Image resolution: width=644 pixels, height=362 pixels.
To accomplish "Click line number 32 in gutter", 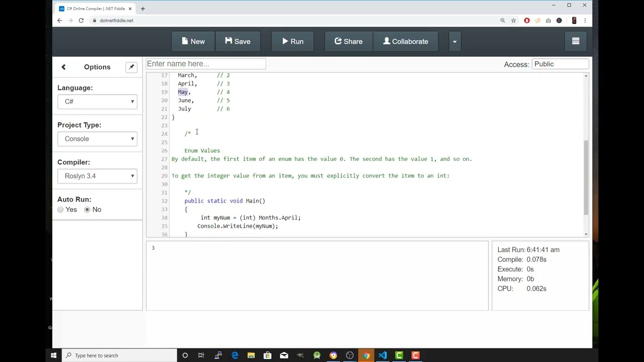I will pos(165,201).
